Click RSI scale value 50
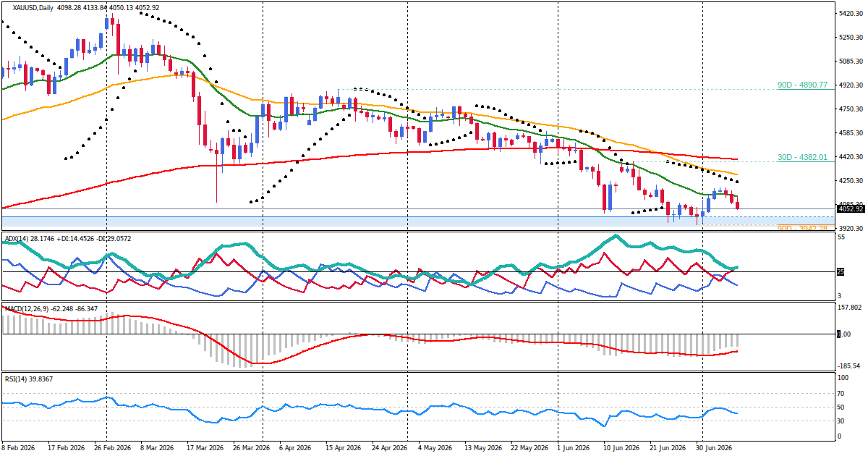Image resolution: width=868 pixels, height=456 pixels. click(x=841, y=407)
